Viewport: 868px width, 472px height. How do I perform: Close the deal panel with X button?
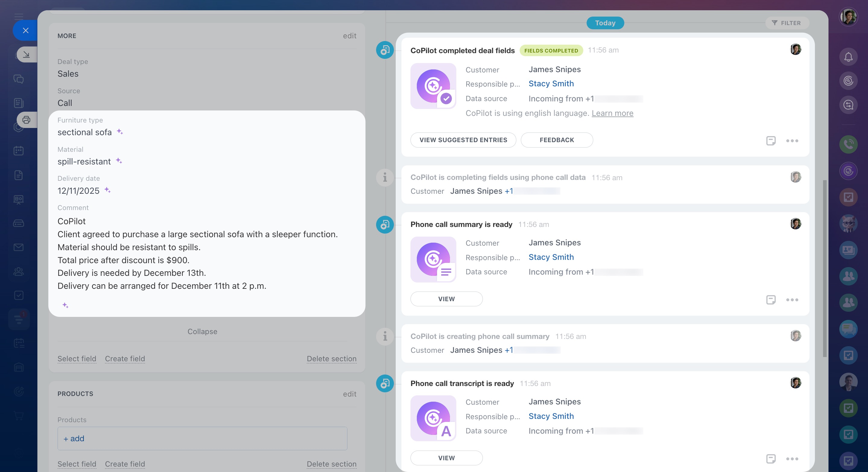coord(26,30)
